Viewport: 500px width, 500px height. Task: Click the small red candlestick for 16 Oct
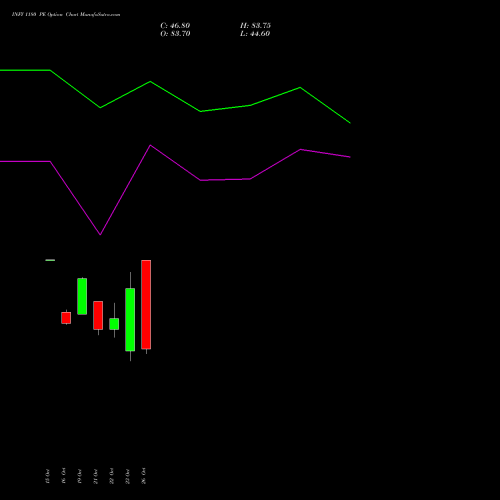[x=66, y=318]
